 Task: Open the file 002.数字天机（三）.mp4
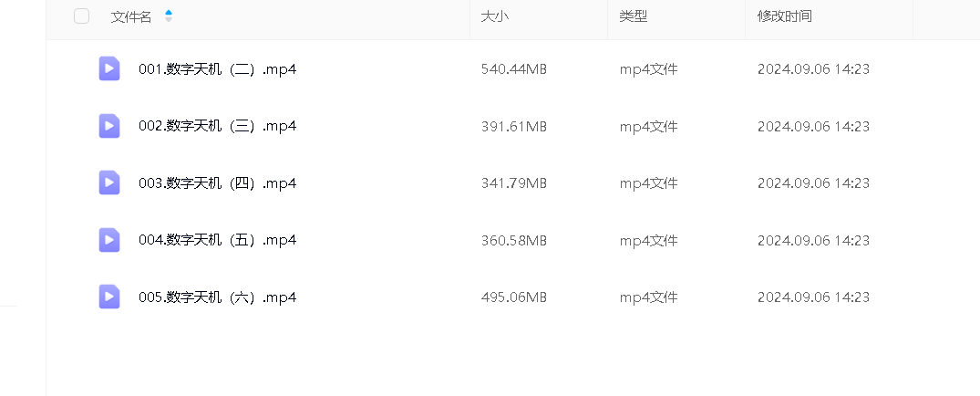(x=217, y=126)
